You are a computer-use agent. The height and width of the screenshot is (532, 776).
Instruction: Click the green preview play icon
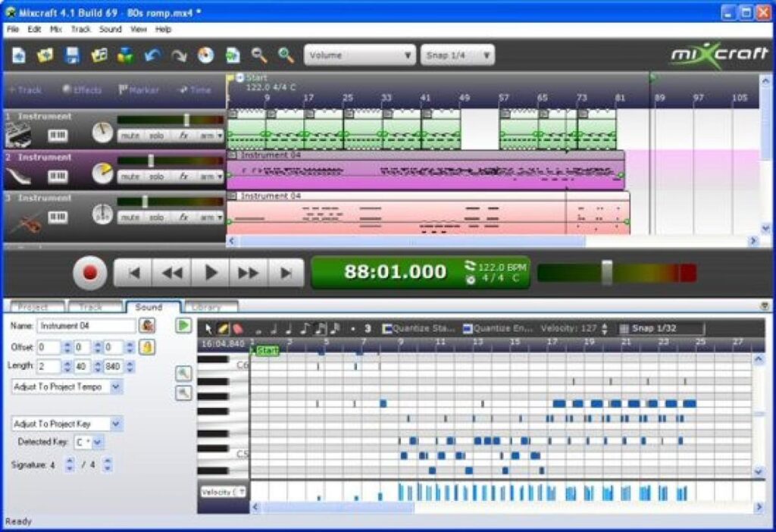click(183, 325)
